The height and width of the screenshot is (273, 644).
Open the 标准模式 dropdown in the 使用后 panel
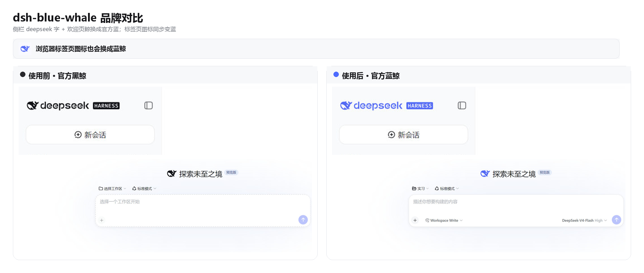point(447,188)
